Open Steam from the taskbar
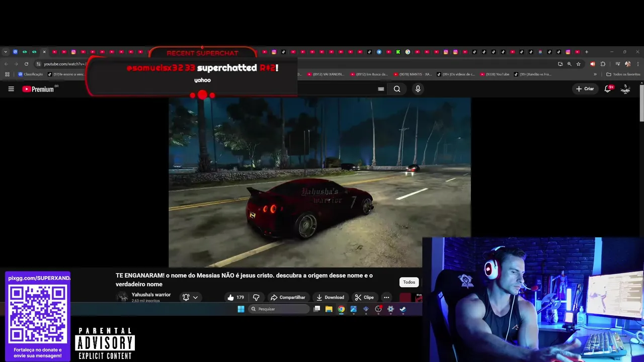 [403, 309]
